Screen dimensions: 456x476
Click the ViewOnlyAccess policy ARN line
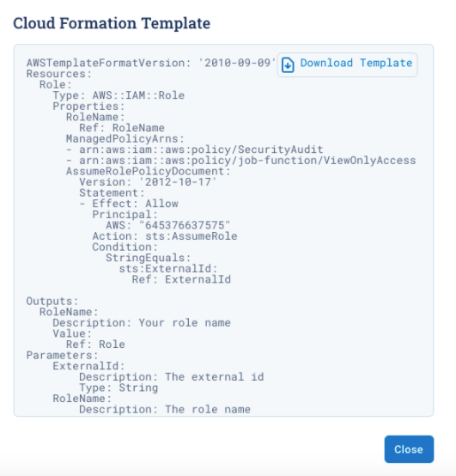point(241,161)
